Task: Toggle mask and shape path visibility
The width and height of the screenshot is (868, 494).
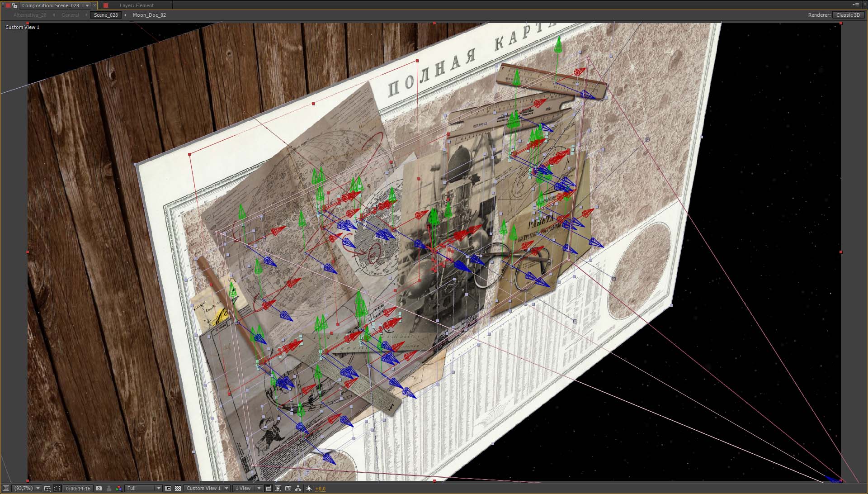Action: (x=57, y=488)
